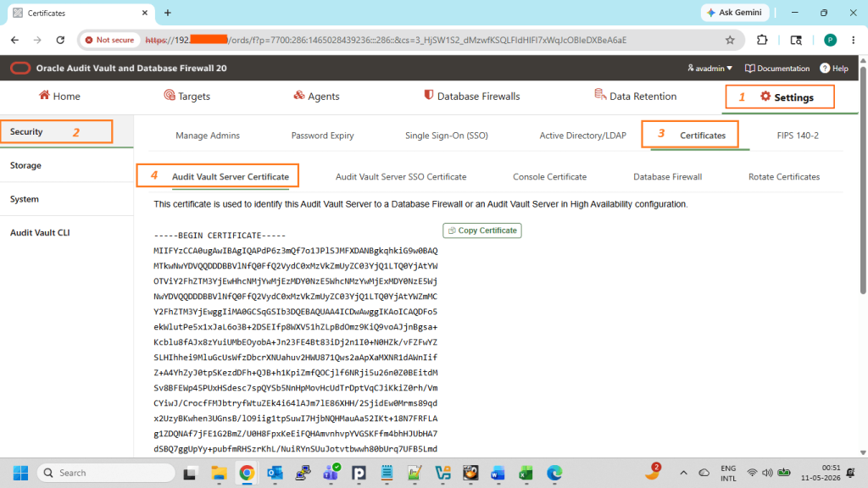Open Outlook from the taskbar
This screenshot has height=488, width=868.
[x=275, y=473]
